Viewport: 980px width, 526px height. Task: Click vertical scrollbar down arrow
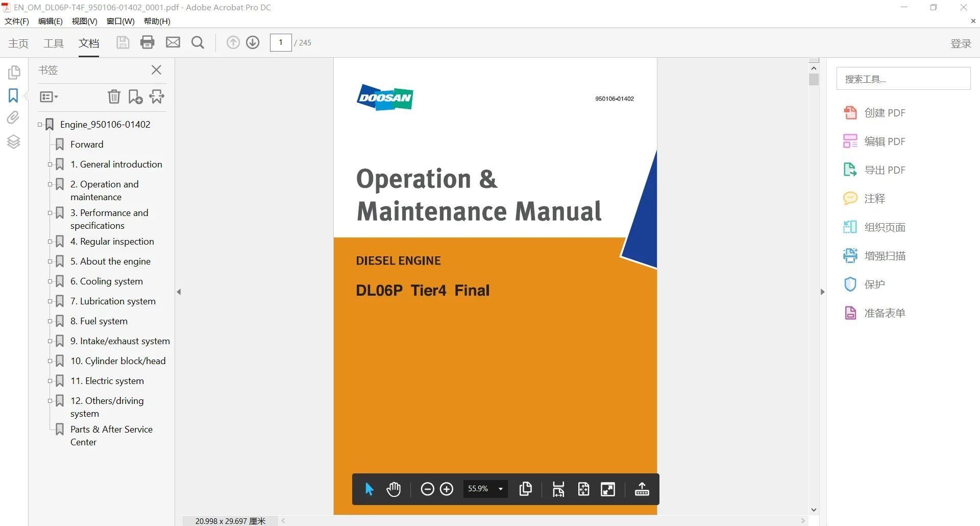click(814, 510)
